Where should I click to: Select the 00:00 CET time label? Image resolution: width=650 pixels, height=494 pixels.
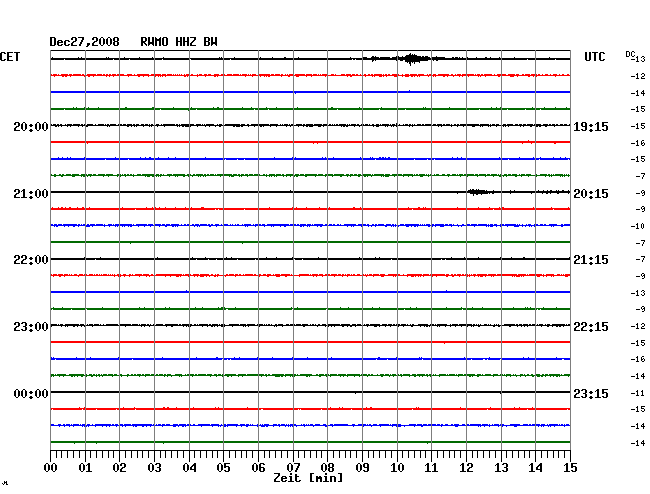[x=31, y=394]
